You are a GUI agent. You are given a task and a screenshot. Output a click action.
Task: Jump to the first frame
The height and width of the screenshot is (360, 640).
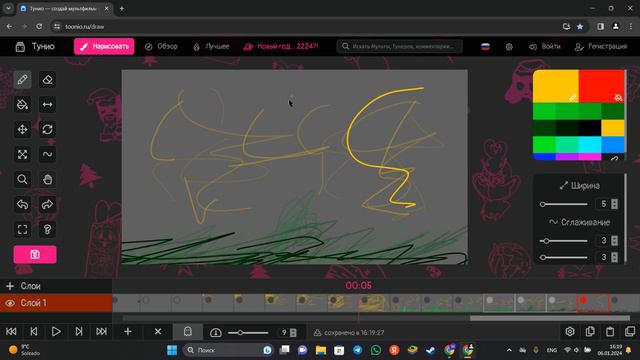11,331
